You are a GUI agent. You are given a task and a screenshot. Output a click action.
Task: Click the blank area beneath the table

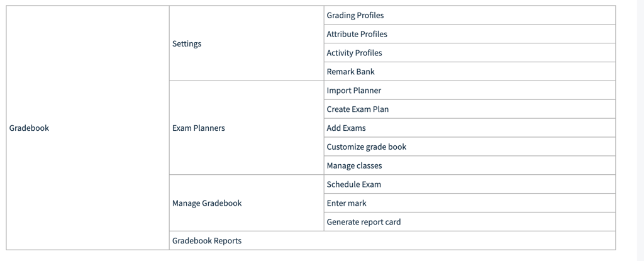[314, 256]
